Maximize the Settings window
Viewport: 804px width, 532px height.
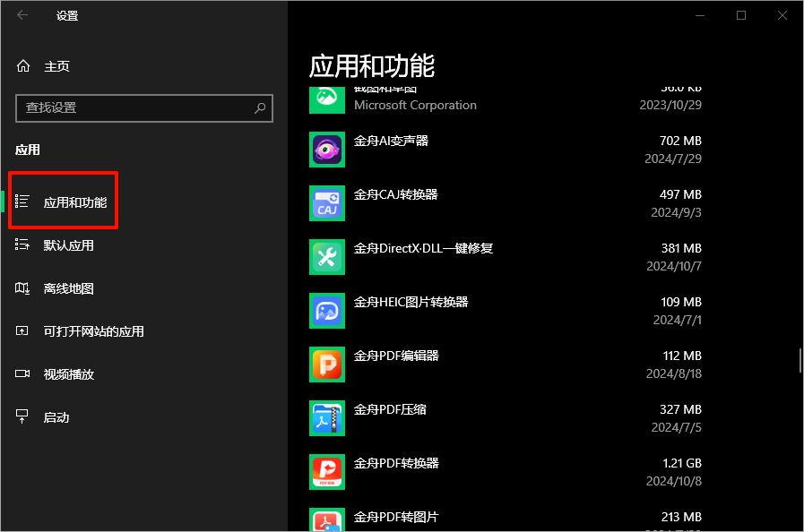[x=741, y=15]
